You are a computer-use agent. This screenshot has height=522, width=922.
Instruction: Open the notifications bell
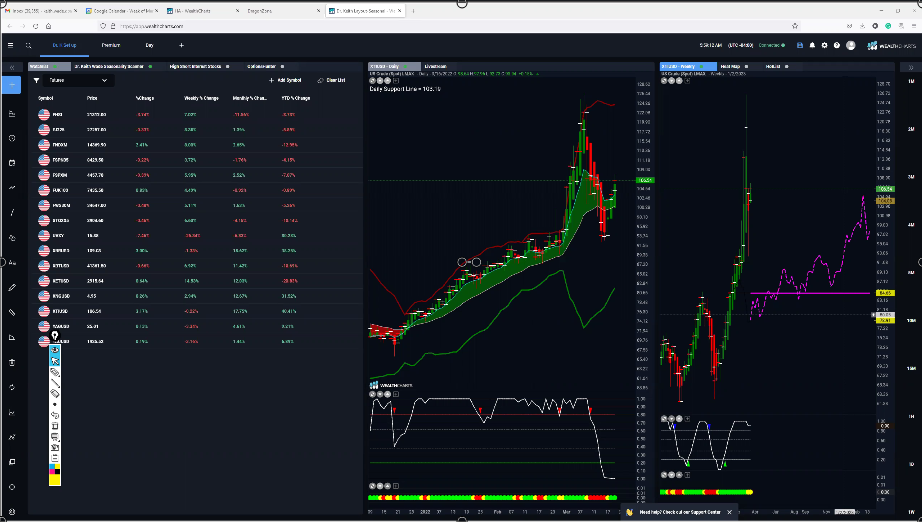coord(812,45)
